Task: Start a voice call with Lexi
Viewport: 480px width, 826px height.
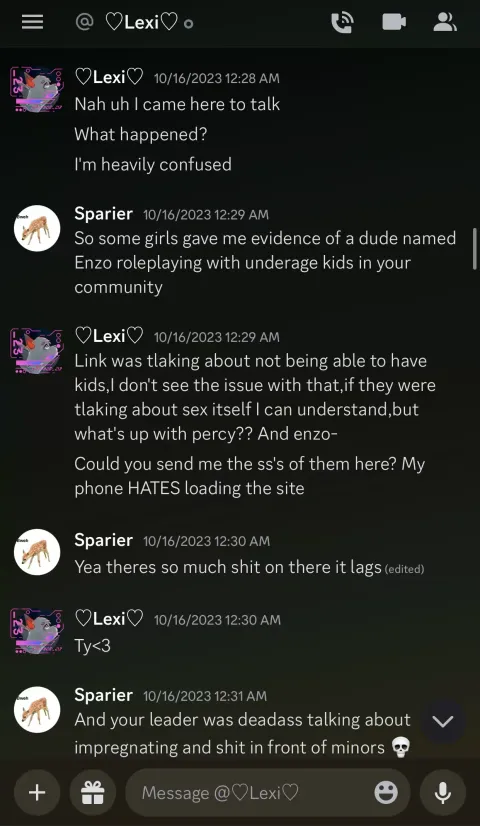Action: [342, 22]
